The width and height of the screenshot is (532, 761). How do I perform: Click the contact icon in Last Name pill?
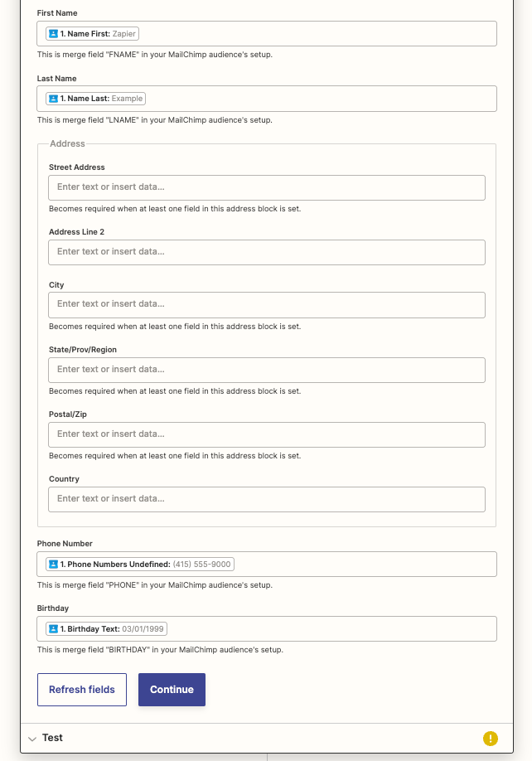(53, 99)
